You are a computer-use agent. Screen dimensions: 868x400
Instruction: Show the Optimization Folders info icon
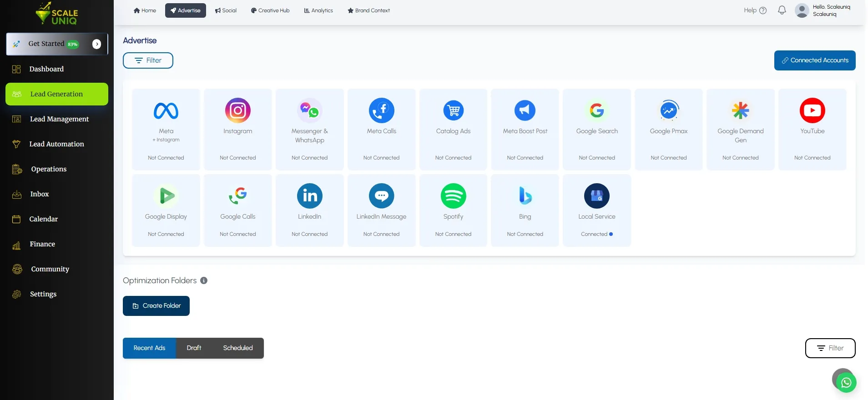pos(204,280)
